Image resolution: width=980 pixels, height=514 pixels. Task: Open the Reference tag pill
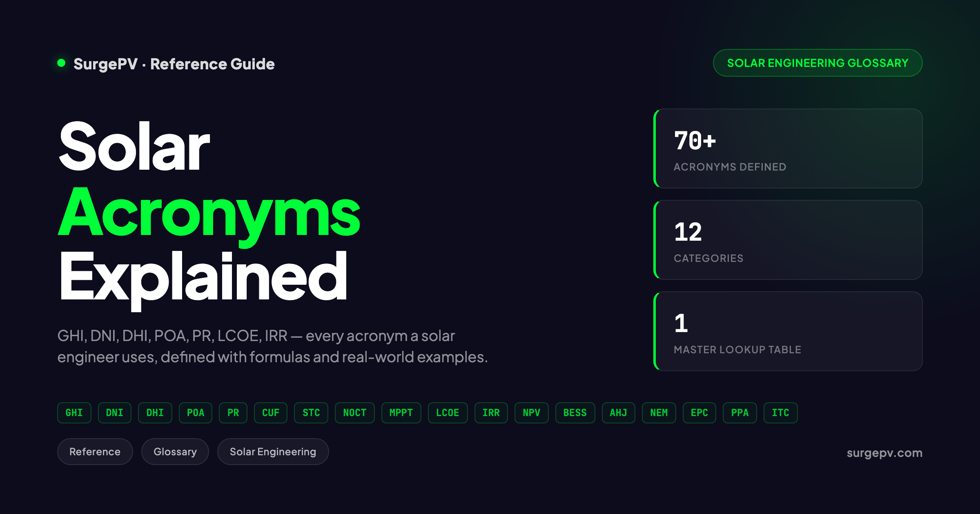coord(95,452)
